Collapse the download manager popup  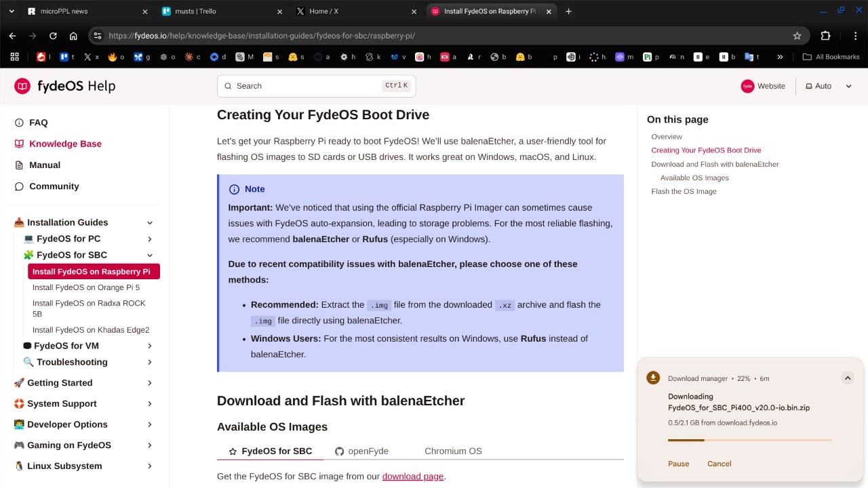pos(848,378)
